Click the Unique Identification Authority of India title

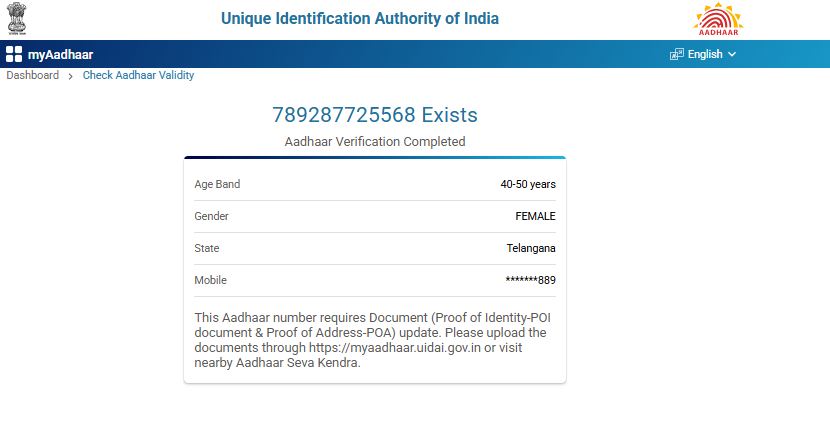tap(359, 19)
